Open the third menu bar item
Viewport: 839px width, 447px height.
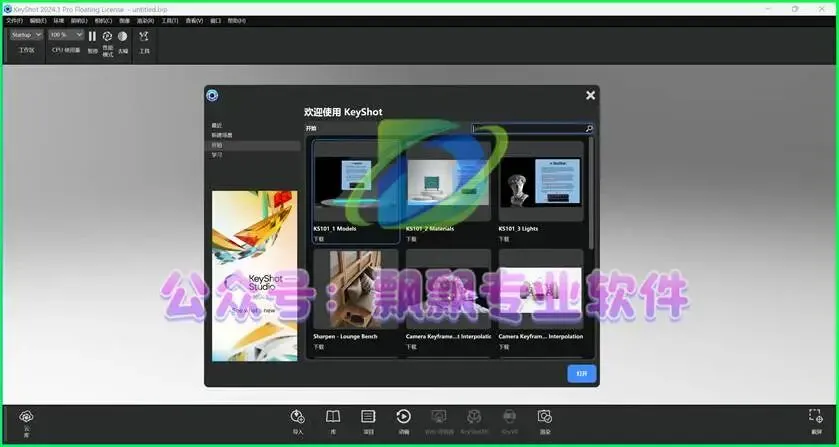coord(58,21)
